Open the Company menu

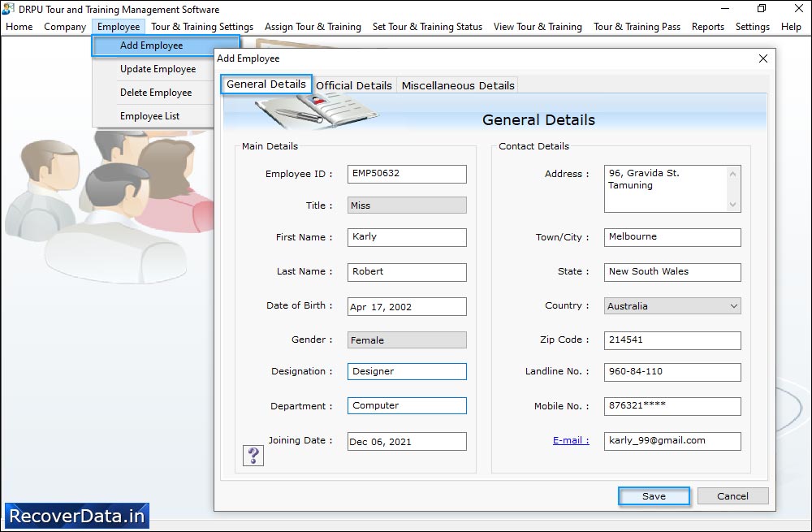coord(65,27)
